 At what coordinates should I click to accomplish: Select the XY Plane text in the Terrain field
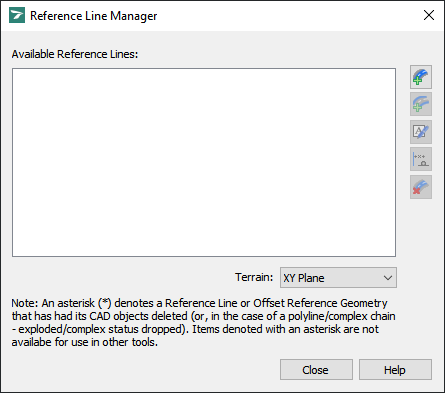pos(304,278)
